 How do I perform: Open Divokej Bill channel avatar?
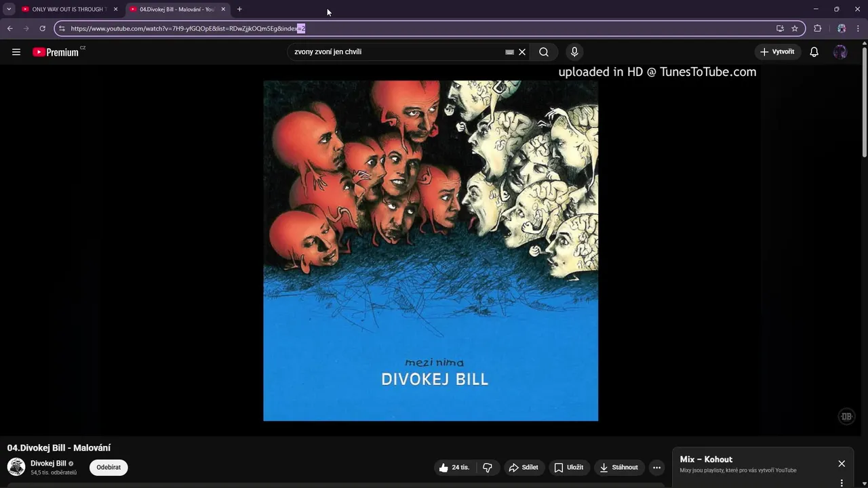(16, 467)
